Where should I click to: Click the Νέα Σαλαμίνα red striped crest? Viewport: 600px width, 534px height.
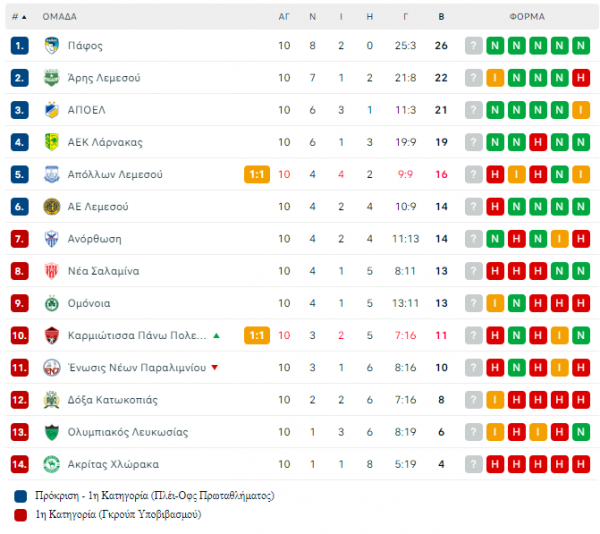(52, 271)
